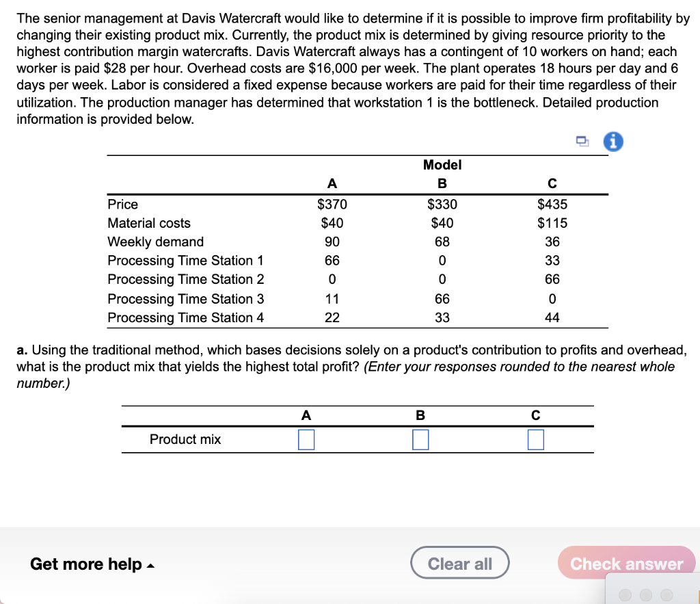
Task: Focus the Product mix field for Model C
Action: (x=535, y=439)
